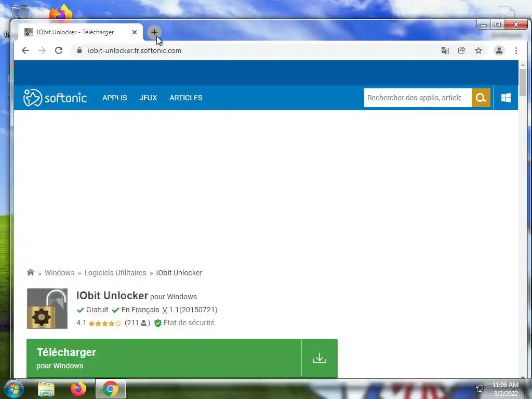This screenshot has width=532, height=399.
Task: Go to Softonic logo homepage
Action: coord(55,98)
